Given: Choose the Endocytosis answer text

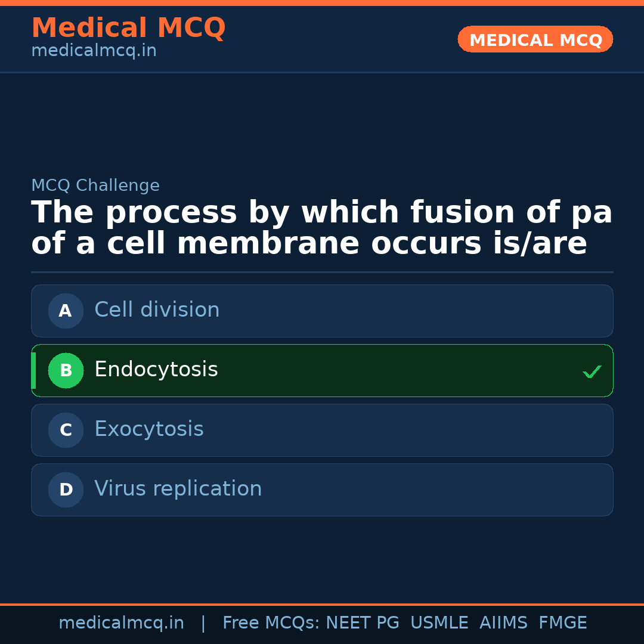Looking at the screenshot, I should coord(156,370).
